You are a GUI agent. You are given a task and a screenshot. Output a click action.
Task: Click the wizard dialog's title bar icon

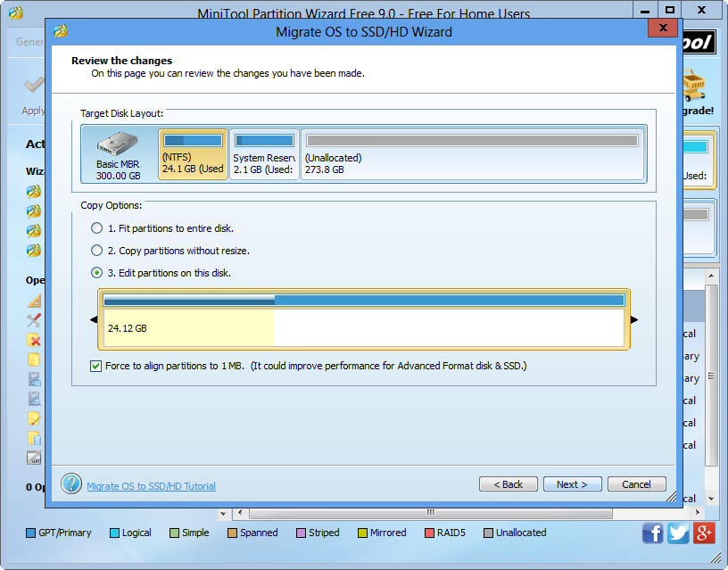click(61, 31)
